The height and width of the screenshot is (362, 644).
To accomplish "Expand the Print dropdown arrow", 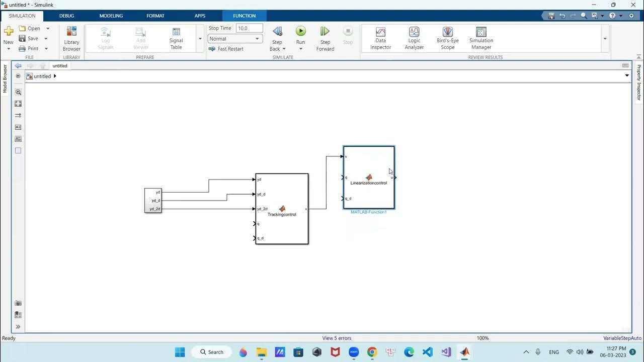I will tap(46, 49).
